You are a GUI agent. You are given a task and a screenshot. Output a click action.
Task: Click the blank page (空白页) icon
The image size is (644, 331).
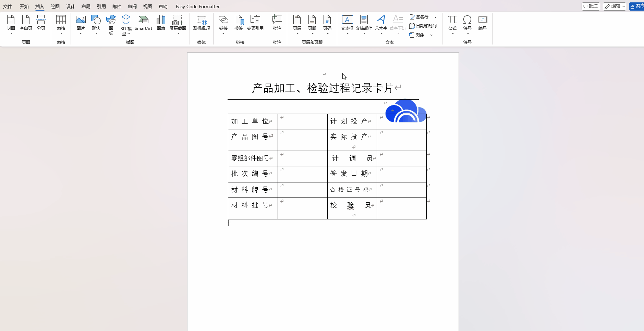coord(26,23)
